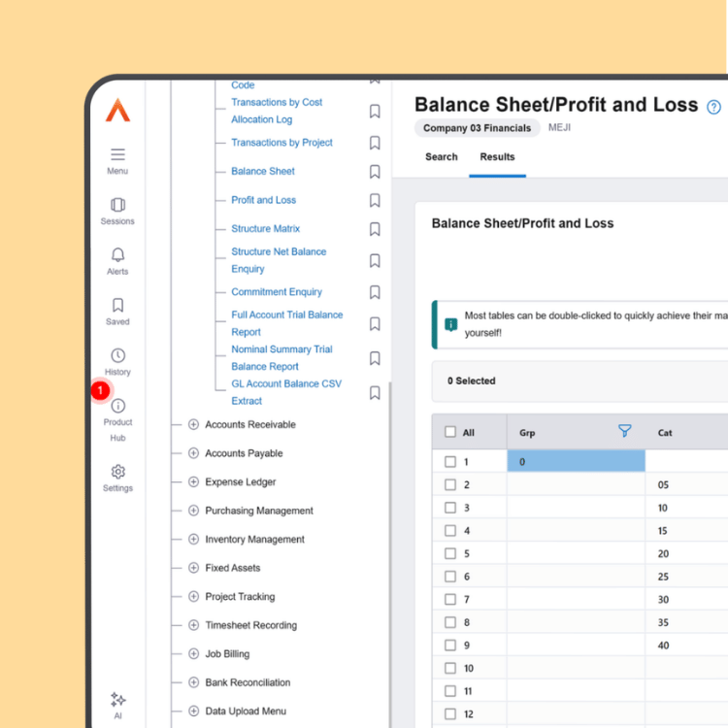Viewport: 728px width, 728px height.
Task: Tick the checkbox for row 5
Action: pyautogui.click(x=450, y=553)
